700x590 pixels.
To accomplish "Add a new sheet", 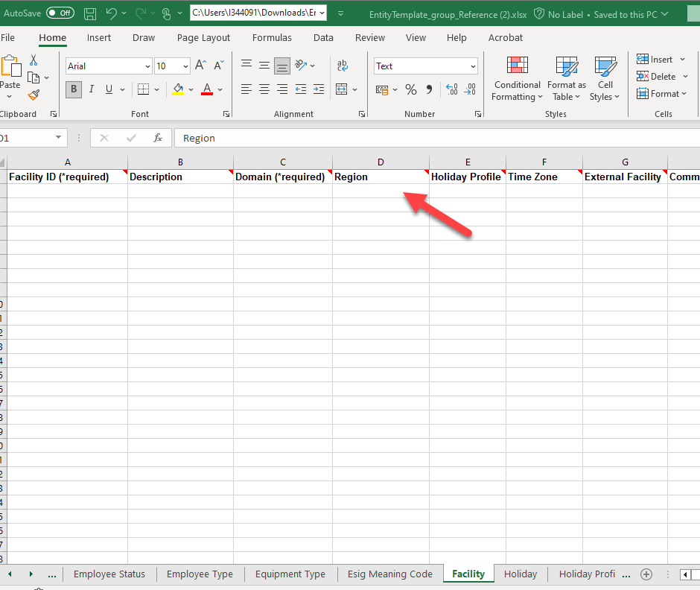I will (646, 574).
